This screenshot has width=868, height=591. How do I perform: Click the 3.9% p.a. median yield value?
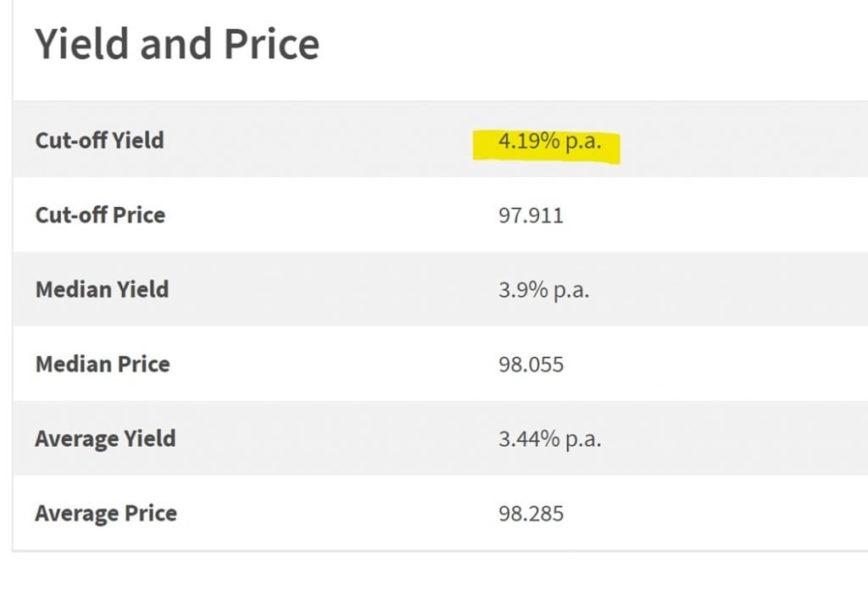pos(543,290)
